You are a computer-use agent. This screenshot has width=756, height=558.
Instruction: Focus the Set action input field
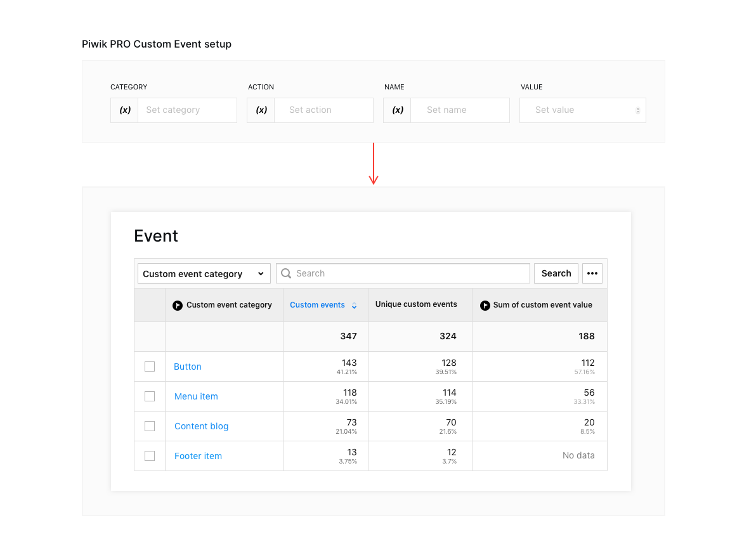coord(323,110)
